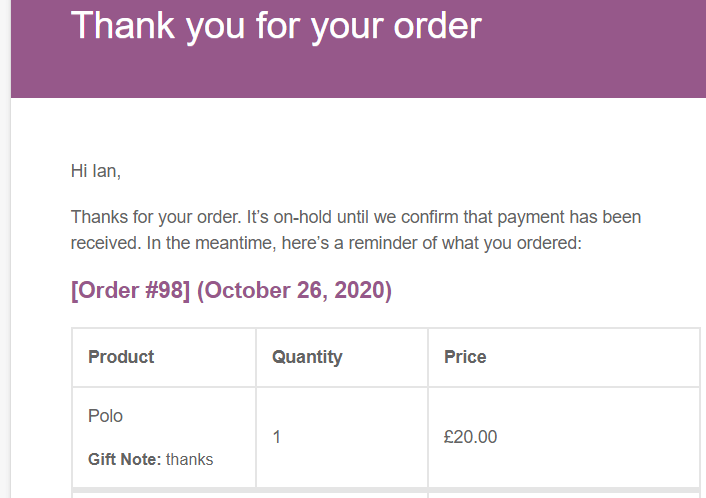Select the Polo product name
This screenshot has height=498, width=706.
[105, 416]
